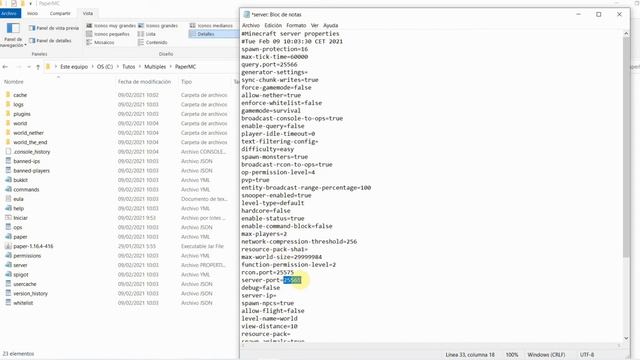Viewport: 640px width, 360px height.
Task: Open Notepad's Formato menu
Action: point(296,25)
